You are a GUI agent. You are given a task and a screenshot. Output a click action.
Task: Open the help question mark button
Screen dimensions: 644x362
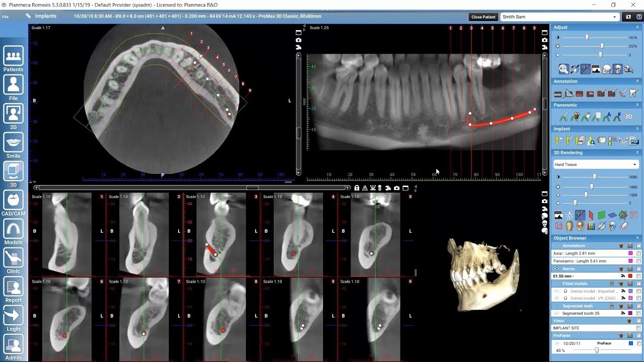click(x=638, y=17)
